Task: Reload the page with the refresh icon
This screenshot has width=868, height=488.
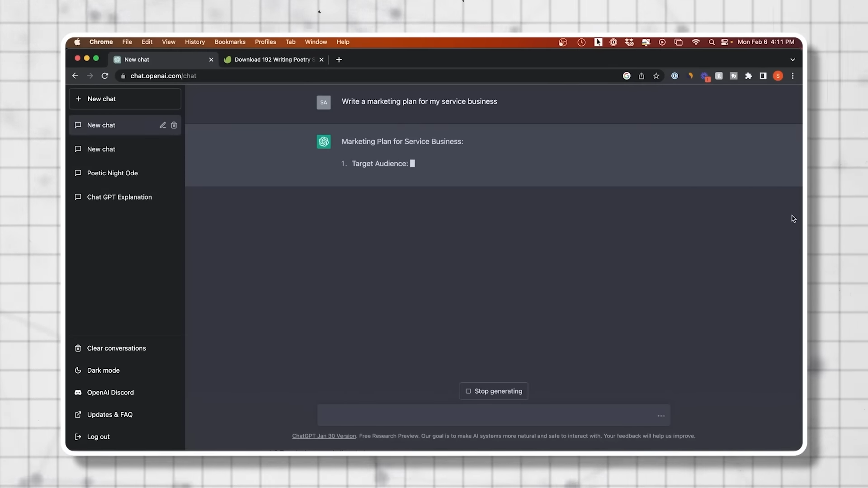Action: [x=105, y=76]
